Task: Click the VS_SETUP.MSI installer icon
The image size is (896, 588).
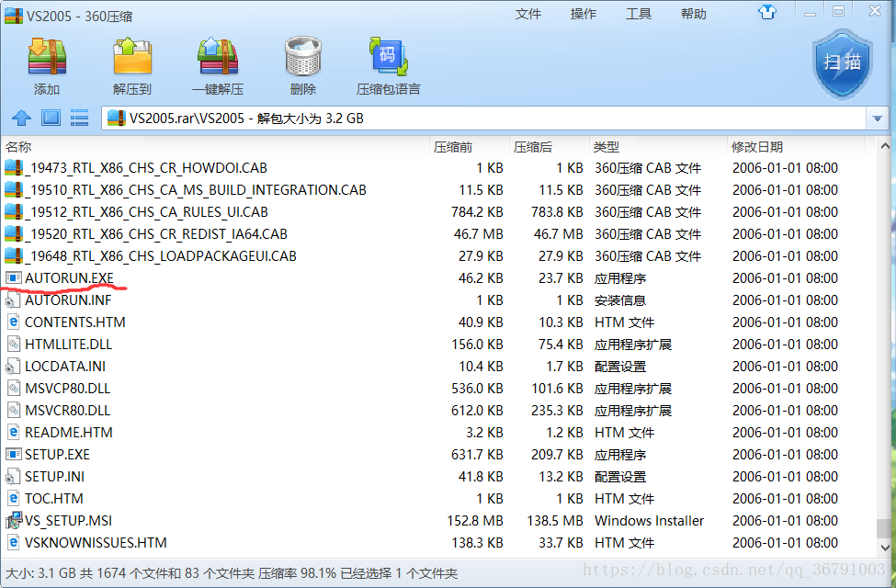Action: [x=14, y=521]
